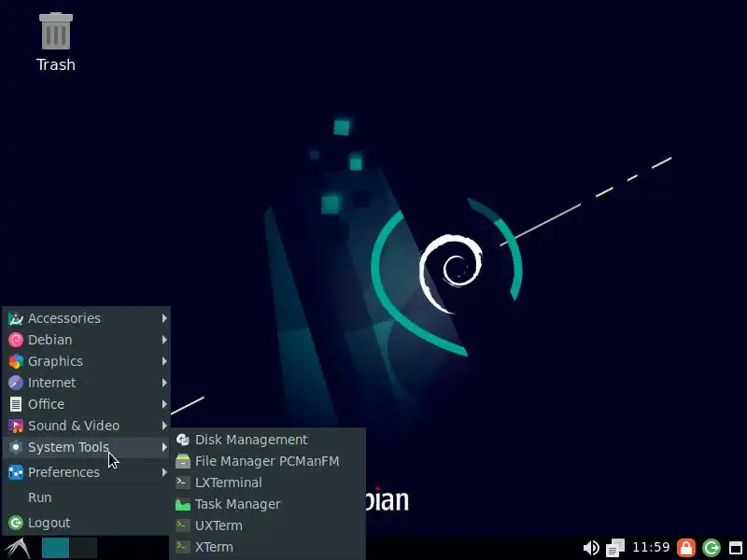Viewport: 747px width, 560px height.
Task: Click the green logout panel icon
Action: [711, 548]
